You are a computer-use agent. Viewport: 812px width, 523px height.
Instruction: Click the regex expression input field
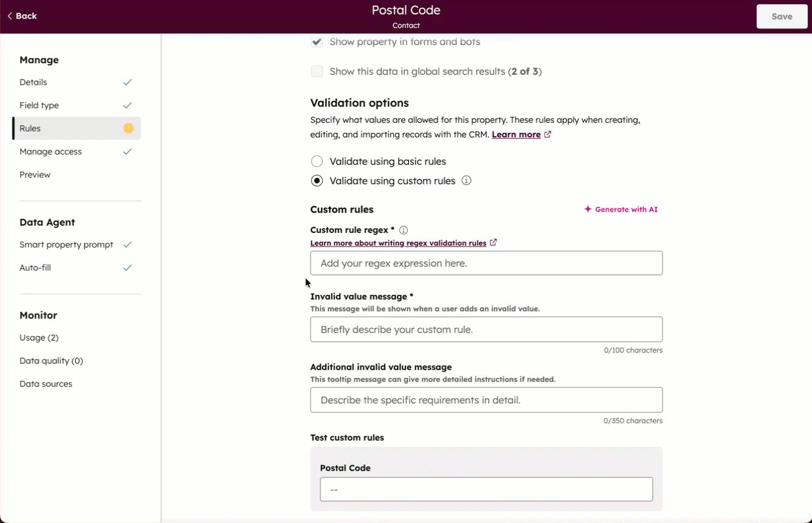[x=486, y=263]
